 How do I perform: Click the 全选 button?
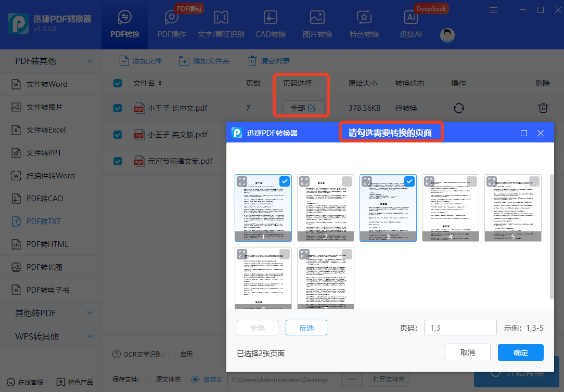(258, 328)
